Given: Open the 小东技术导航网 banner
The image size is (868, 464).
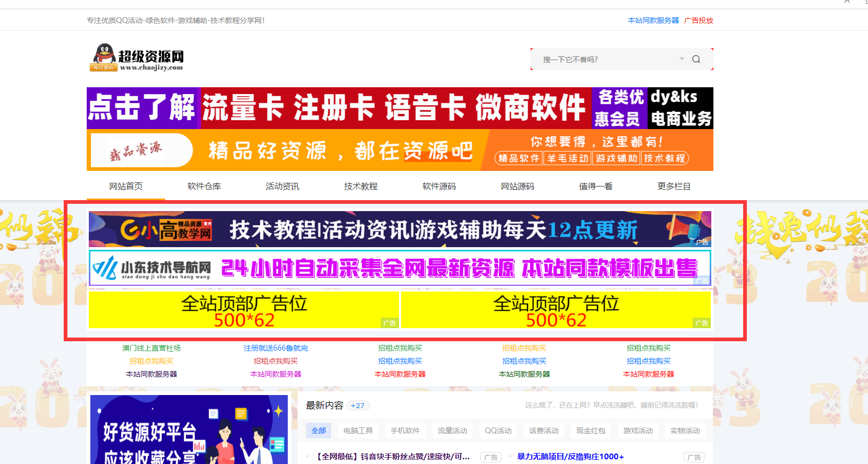Looking at the screenshot, I should click(400, 268).
